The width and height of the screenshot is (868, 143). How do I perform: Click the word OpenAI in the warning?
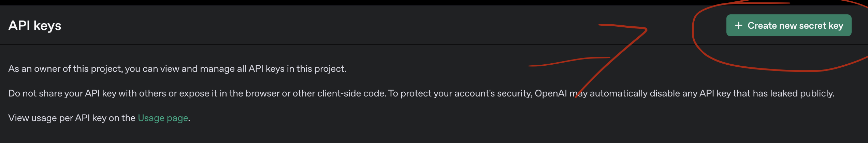pos(551,93)
